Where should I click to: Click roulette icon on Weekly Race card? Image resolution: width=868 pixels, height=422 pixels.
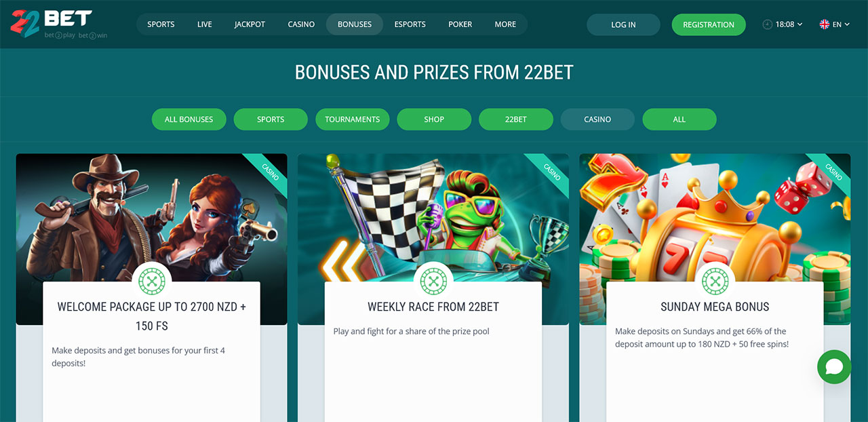(x=433, y=281)
